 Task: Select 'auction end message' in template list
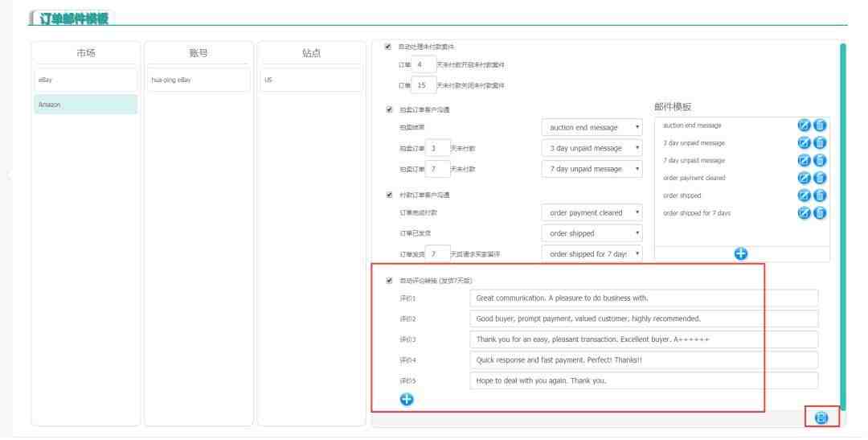tap(692, 125)
